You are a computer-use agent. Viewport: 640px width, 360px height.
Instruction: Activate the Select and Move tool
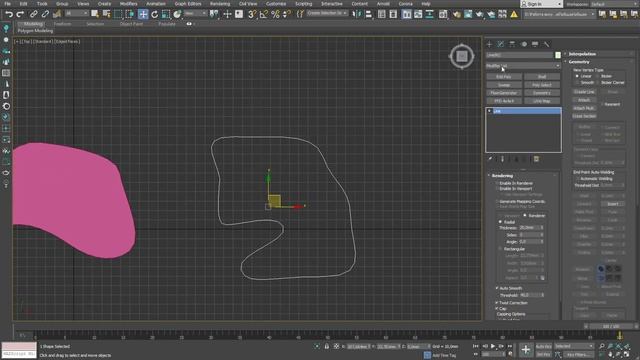143,14
